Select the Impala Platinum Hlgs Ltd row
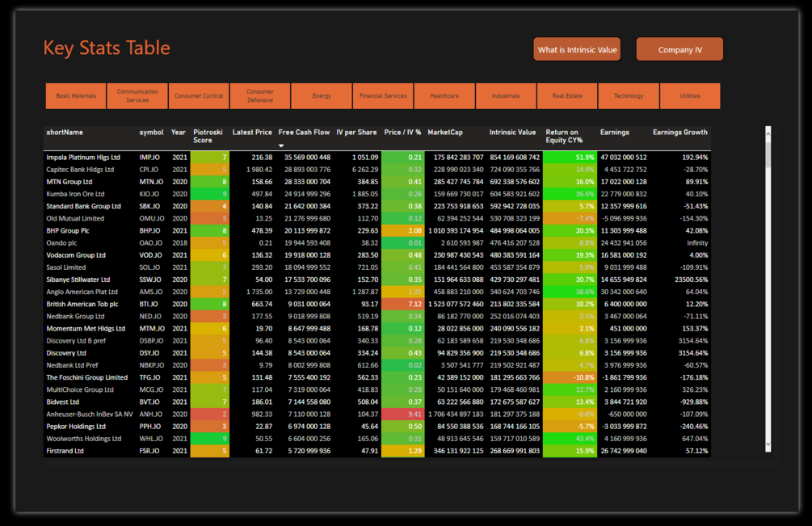The width and height of the screenshot is (812, 526). (x=377, y=158)
